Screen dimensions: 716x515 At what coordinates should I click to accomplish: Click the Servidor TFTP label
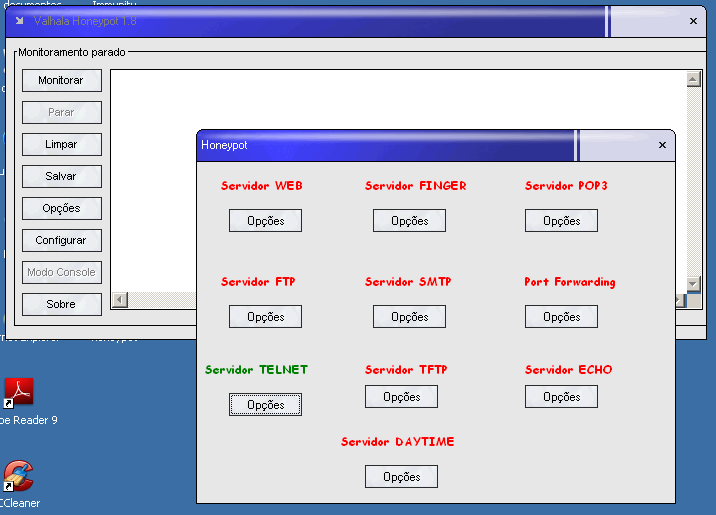(406, 369)
